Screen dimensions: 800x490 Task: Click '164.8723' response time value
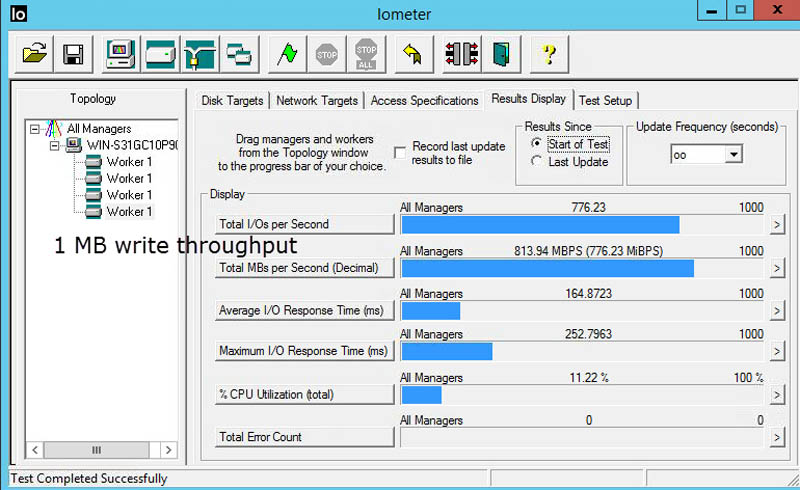click(588, 293)
